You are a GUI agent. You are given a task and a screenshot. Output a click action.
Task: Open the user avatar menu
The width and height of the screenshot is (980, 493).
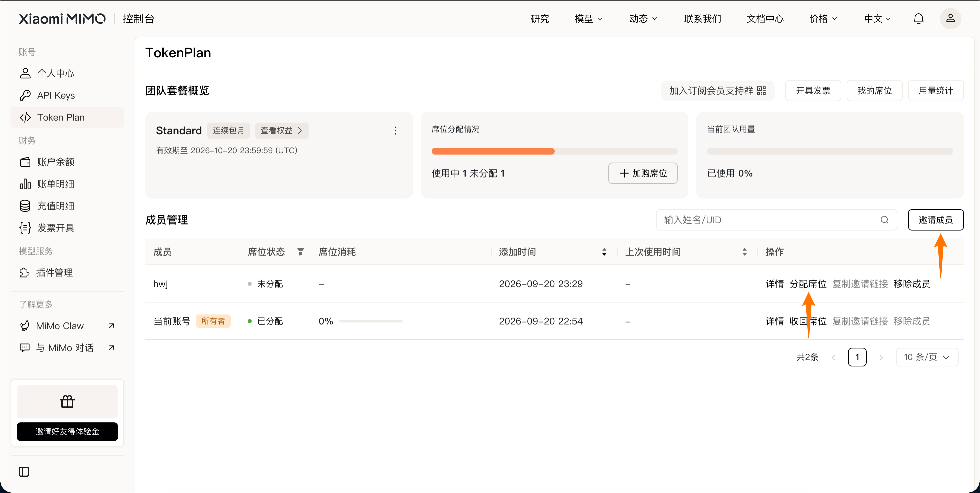tap(950, 19)
